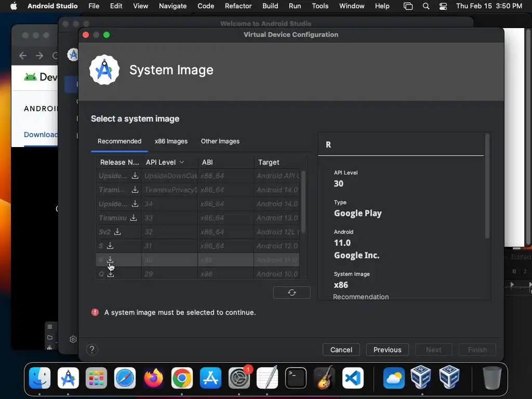Download the Sv2 API 32 image

[x=117, y=231]
